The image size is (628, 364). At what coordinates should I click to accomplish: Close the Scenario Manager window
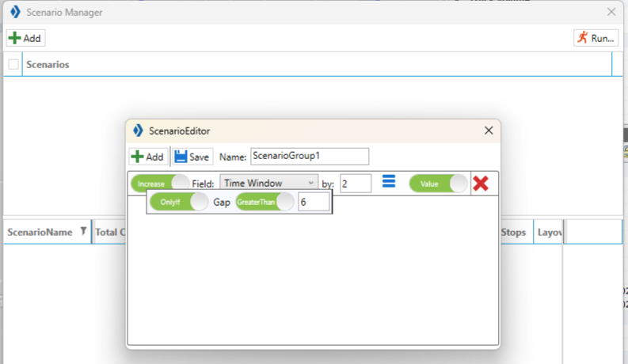click(x=611, y=12)
